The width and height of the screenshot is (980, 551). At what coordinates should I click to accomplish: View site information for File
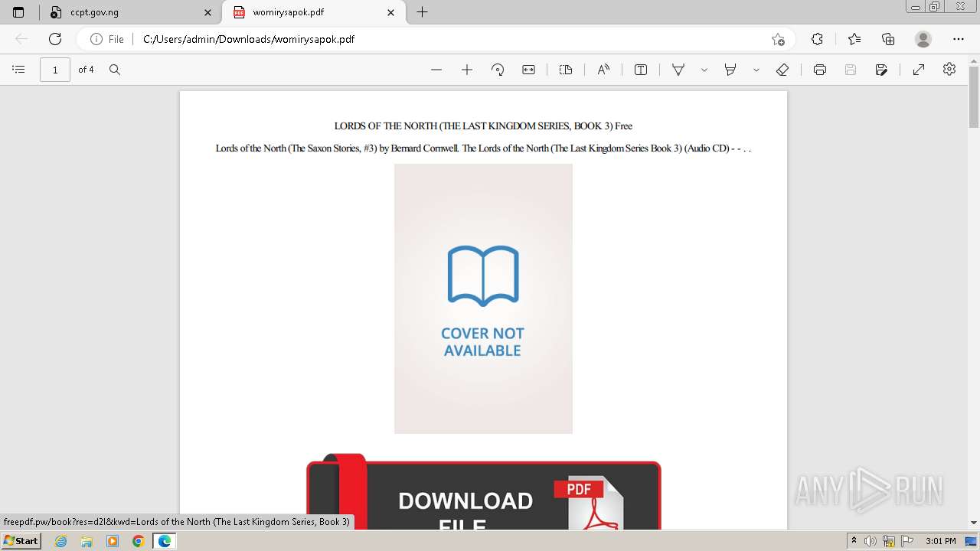pos(107,39)
